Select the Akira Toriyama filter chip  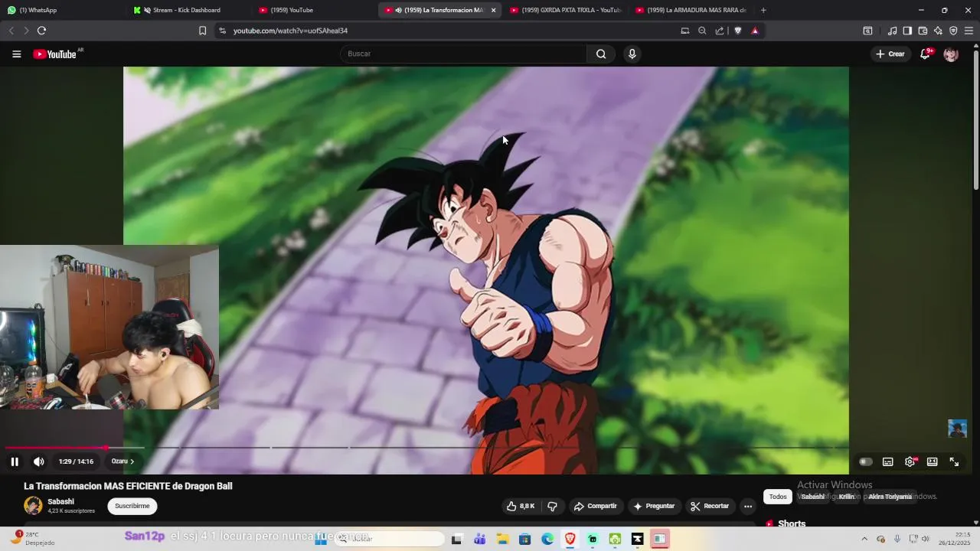coord(890,497)
